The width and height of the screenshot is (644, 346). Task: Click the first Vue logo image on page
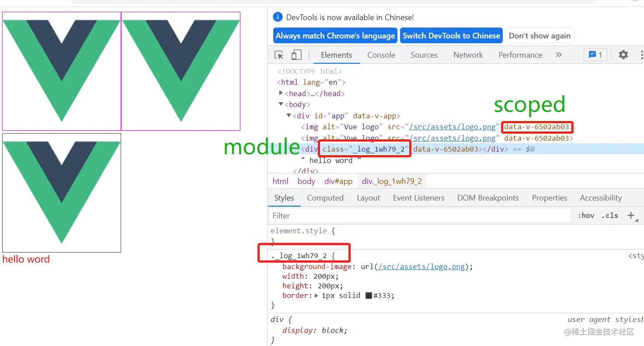[62, 71]
